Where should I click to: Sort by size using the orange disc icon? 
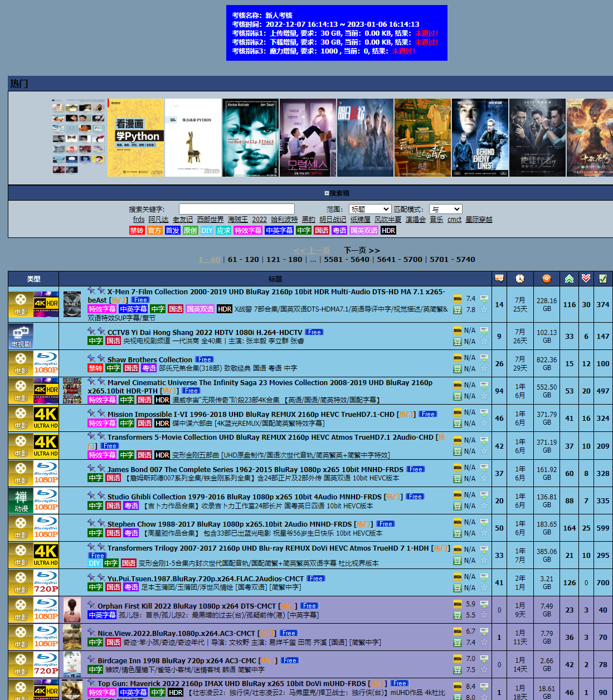(547, 278)
